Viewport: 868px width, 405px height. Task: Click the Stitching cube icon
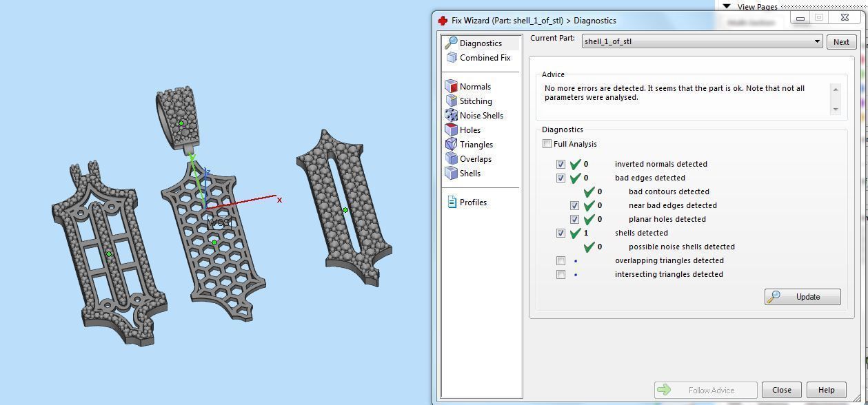[452, 101]
